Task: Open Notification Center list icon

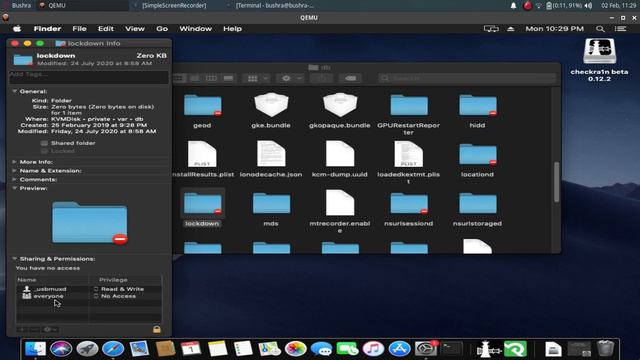Action: click(620, 29)
